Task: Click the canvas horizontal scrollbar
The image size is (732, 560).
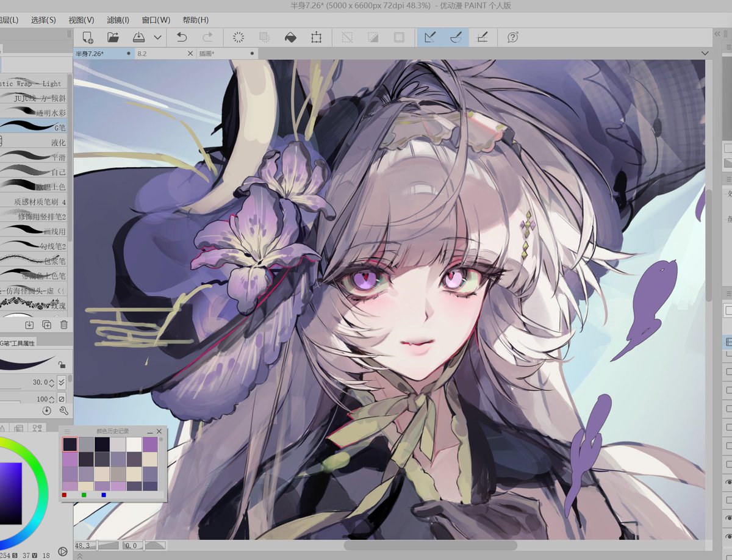Action: 430,545
